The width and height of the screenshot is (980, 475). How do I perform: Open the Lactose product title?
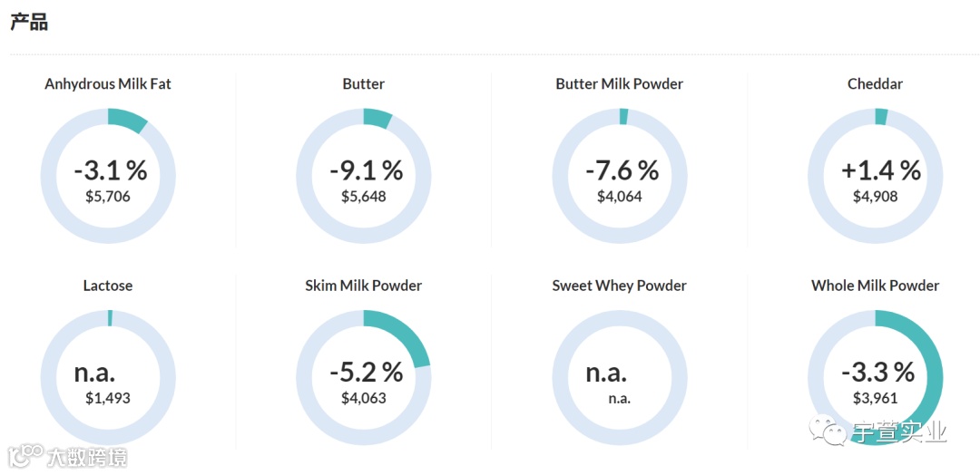point(107,286)
